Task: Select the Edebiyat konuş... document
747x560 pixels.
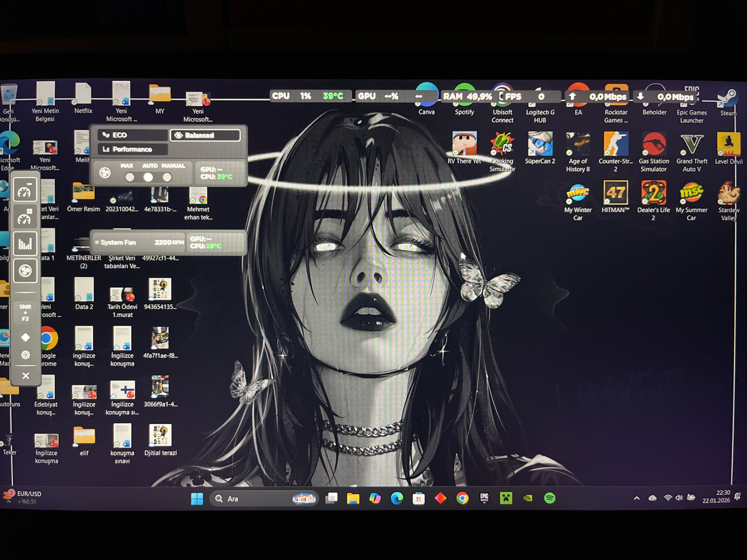Action: [46, 395]
